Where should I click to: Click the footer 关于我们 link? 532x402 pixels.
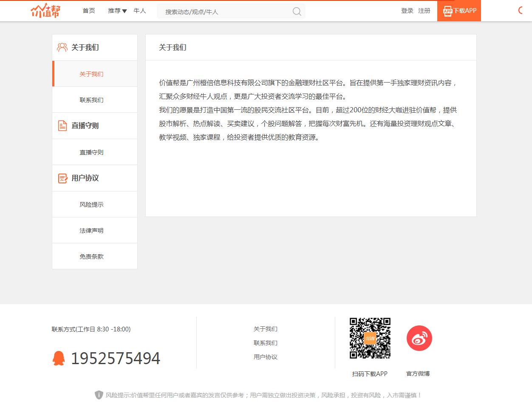click(x=266, y=329)
